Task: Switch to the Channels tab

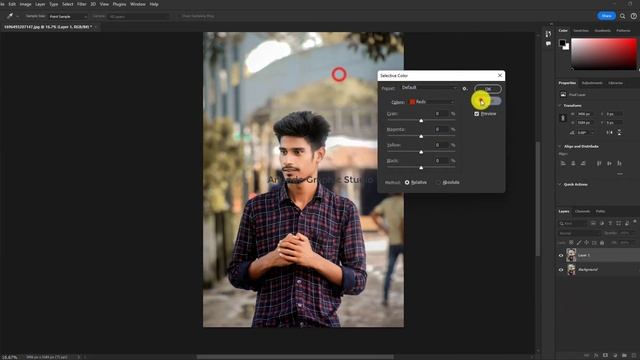Action: [x=582, y=211]
